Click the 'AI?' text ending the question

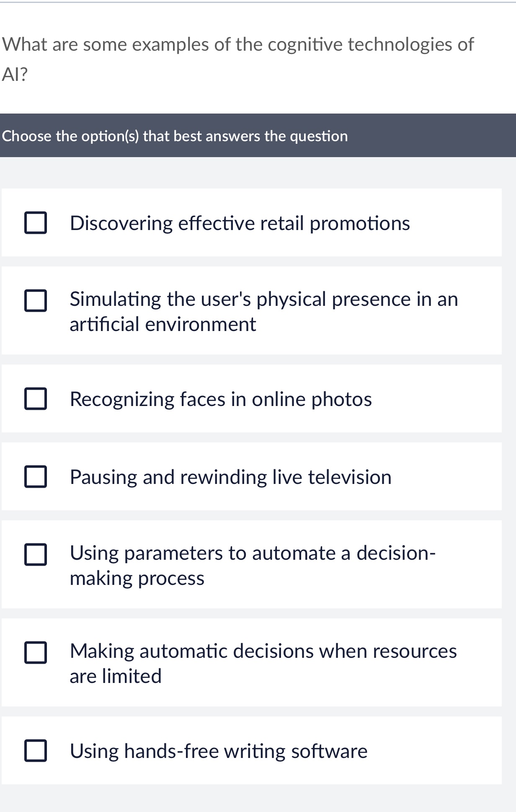(15, 75)
